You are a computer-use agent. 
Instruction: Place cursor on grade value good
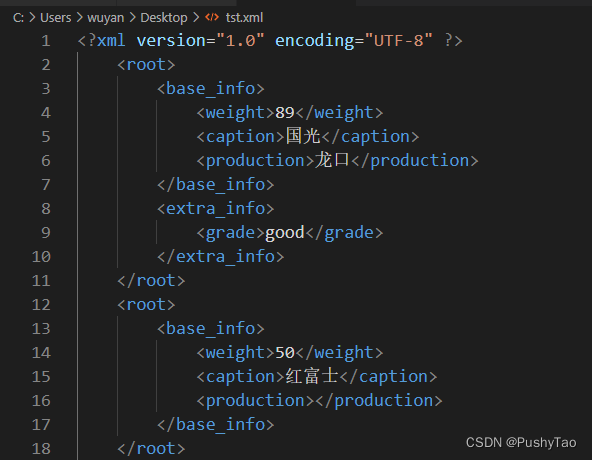[285, 233]
